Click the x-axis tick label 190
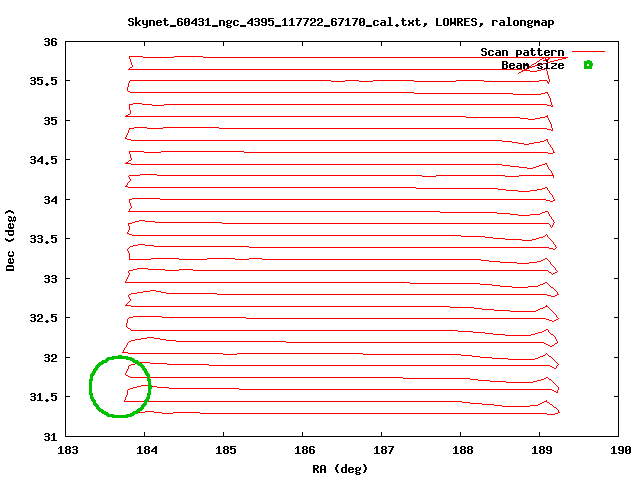 pyautogui.click(x=620, y=450)
